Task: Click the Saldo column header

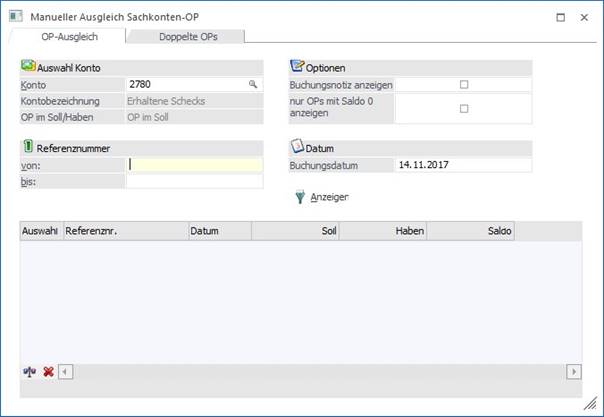Action: pyautogui.click(x=470, y=231)
